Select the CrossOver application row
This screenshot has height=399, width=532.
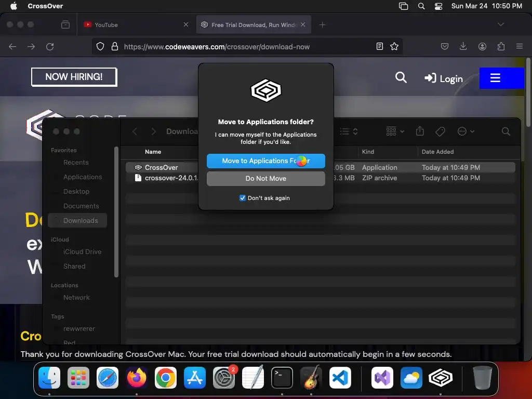point(320,167)
